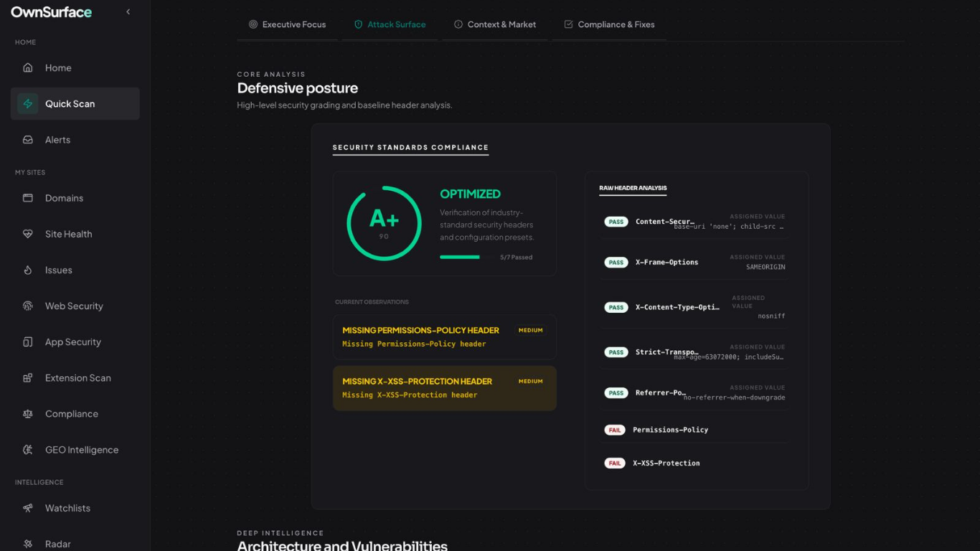Click the MEDIUM tag on Permissions-Policy card
Viewport: 980px width, 551px height.
point(531,330)
